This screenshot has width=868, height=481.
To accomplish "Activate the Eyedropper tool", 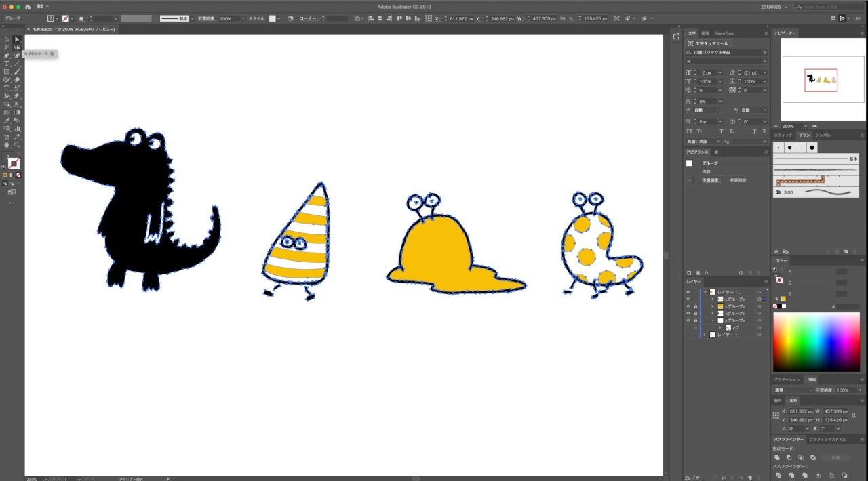I will tap(7, 121).
